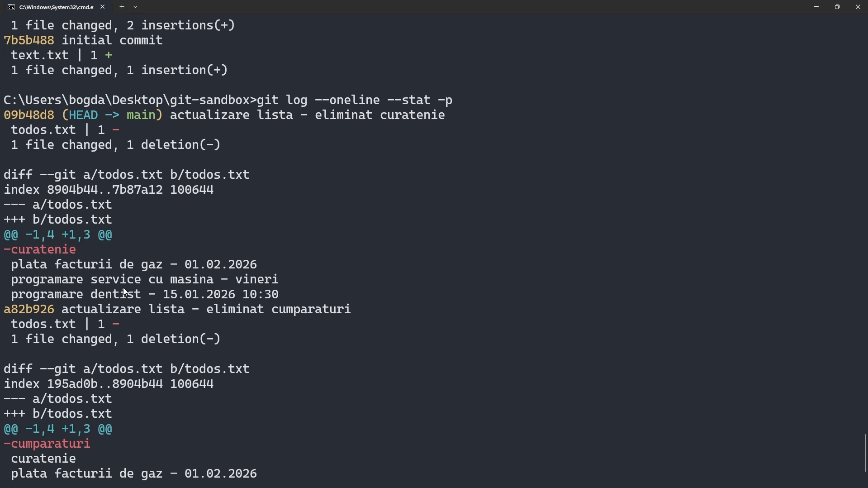Click commit hash 7b5b488
The image size is (868, 488).
(29, 40)
